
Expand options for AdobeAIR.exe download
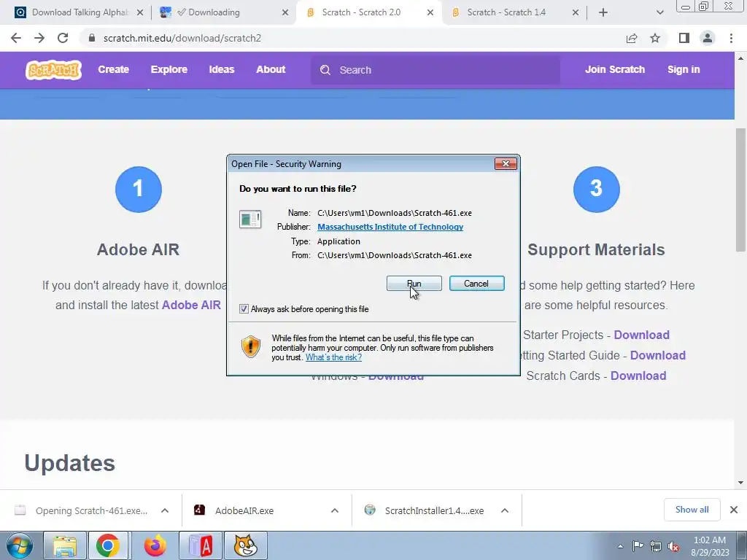pos(334,510)
